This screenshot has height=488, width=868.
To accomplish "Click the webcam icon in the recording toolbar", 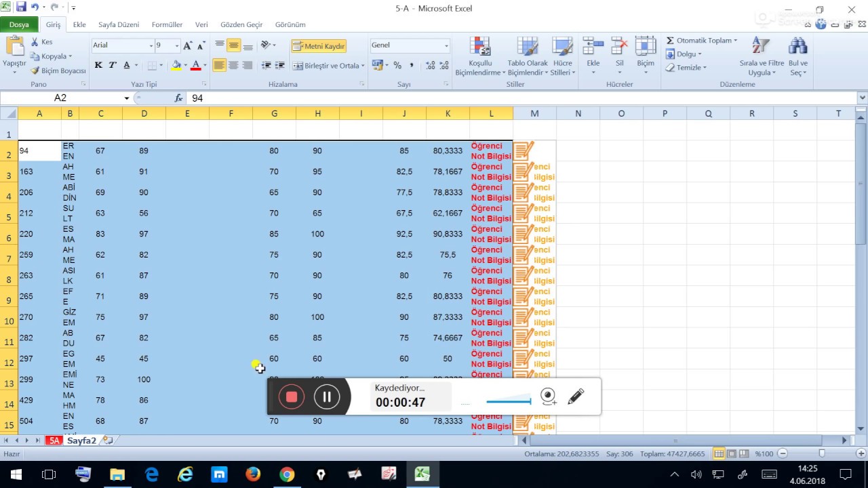I will coord(549,396).
